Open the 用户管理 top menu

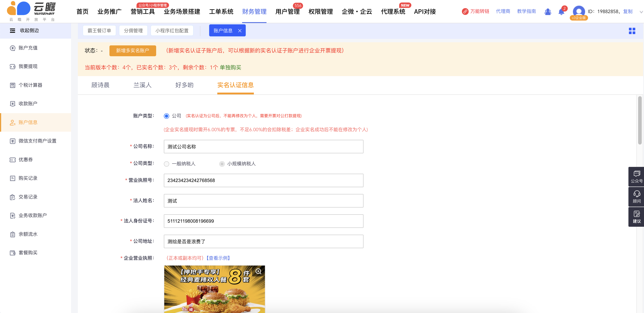[x=287, y=12]
